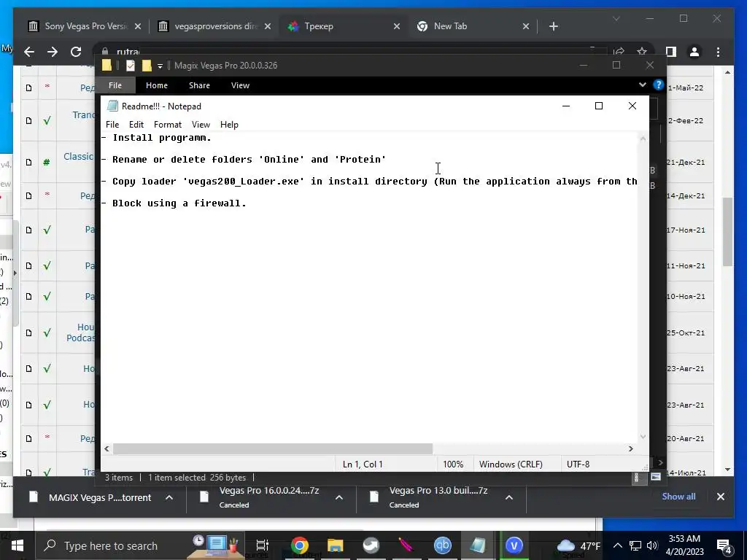Open Share tab in Explorer ribbon
The width and height of the screenshot is (747, 560).
coord(199,85)
